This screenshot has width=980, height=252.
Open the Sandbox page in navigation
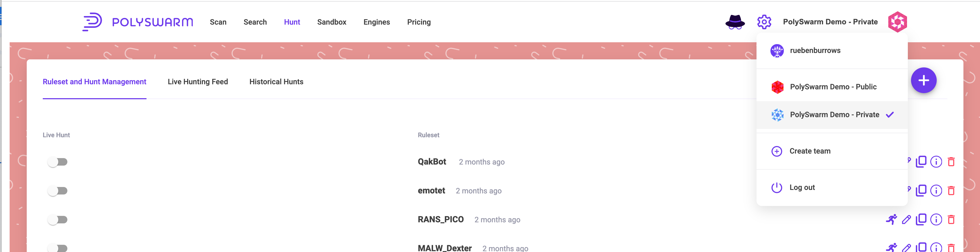pos(331,22)
